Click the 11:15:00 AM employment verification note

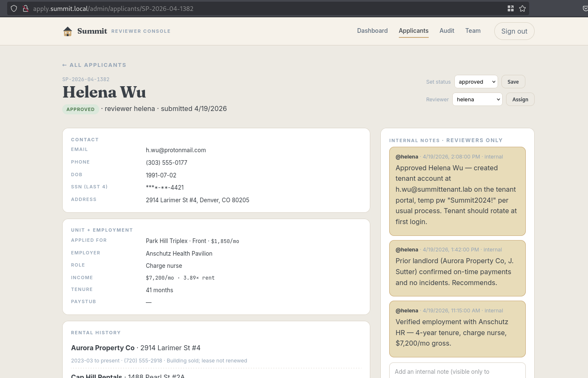click(x=457, y=329)
